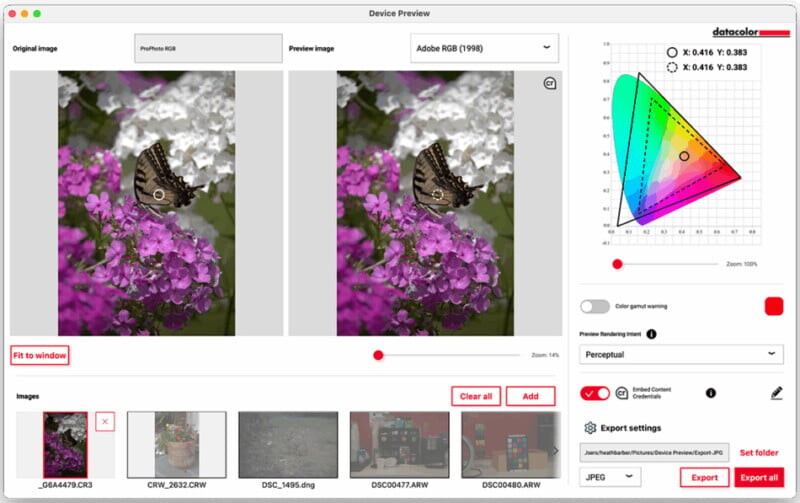Remove the _G6A4479.CR3 image with the X icon
The width and height of the screenshot is (800, 503).
pyautogui.click(x=105, y=421)
